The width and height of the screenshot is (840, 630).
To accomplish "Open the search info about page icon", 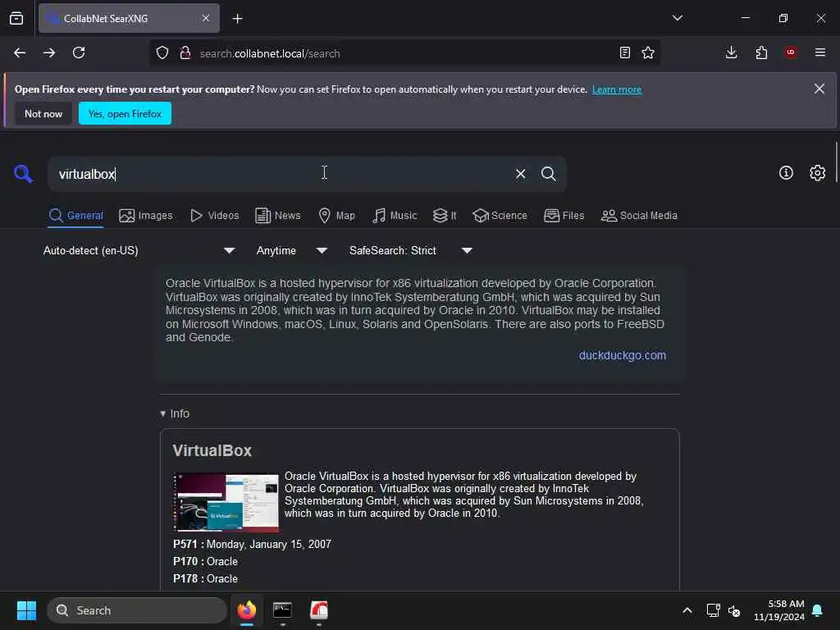I will tap(786, 173).
